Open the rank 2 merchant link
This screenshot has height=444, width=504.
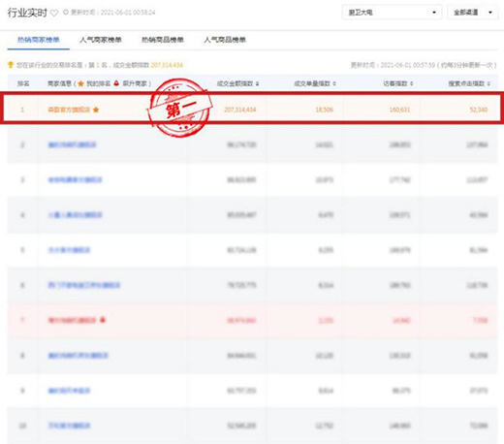pos(72,144)
